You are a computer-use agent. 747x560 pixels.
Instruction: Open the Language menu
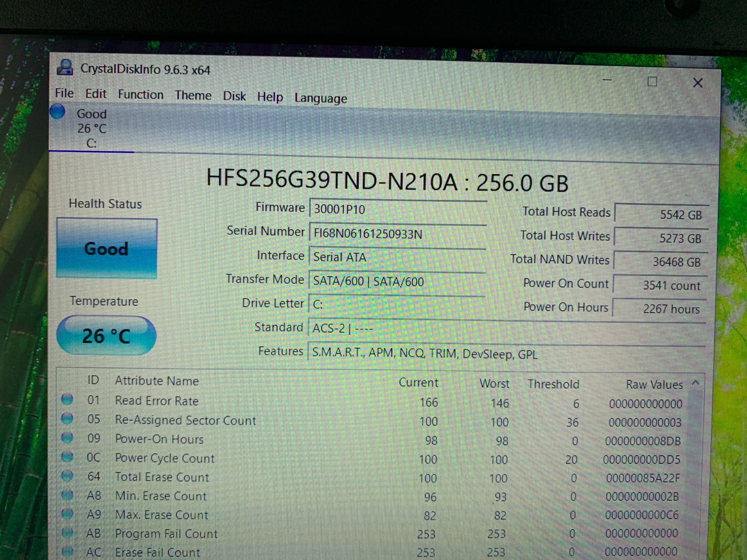[321, 98]
